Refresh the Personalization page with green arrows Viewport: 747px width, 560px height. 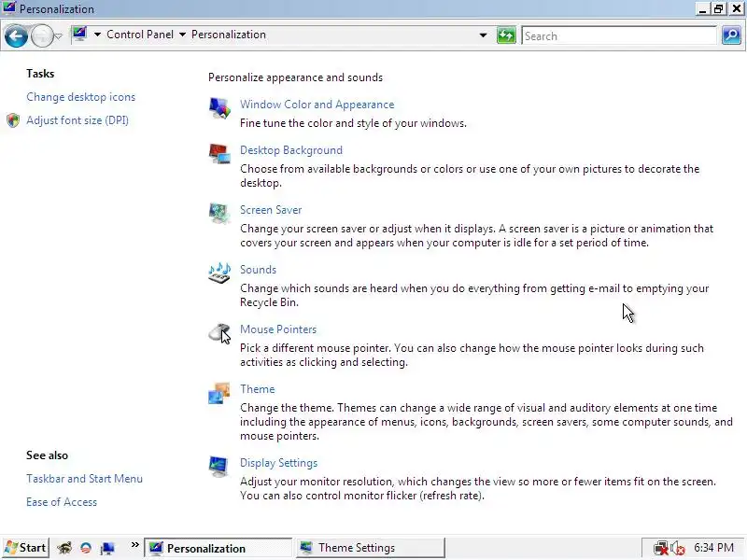pos(506,35)
